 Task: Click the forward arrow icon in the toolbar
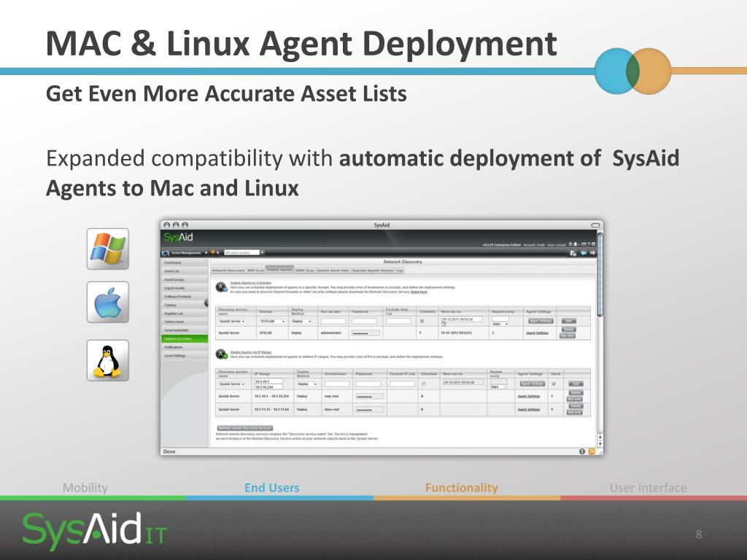point(592,252)
